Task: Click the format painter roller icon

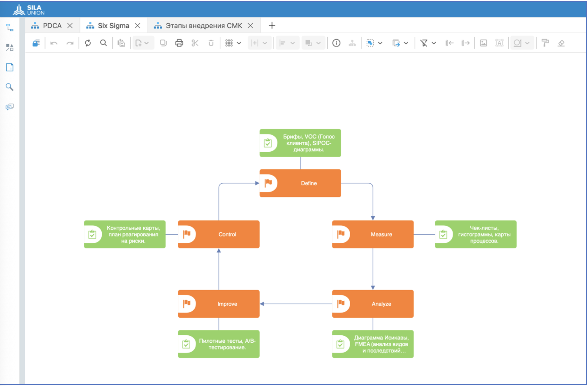Action: pyautogui.click(x=545, y=43)
